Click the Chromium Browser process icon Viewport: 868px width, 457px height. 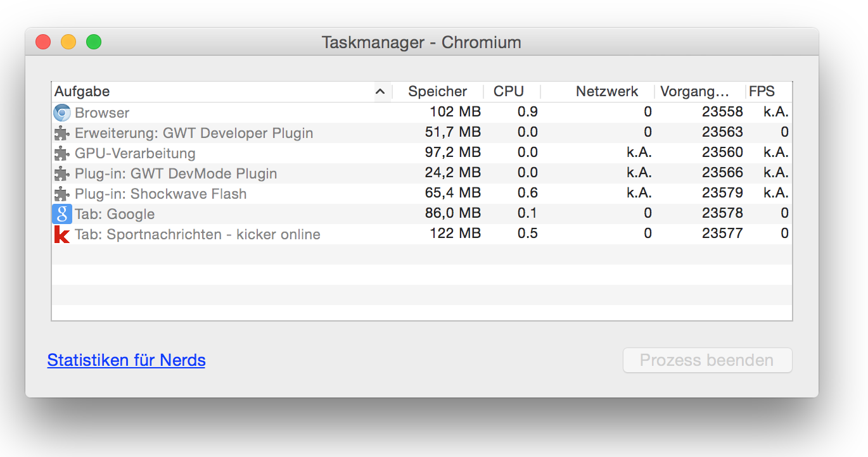[62, 113]
